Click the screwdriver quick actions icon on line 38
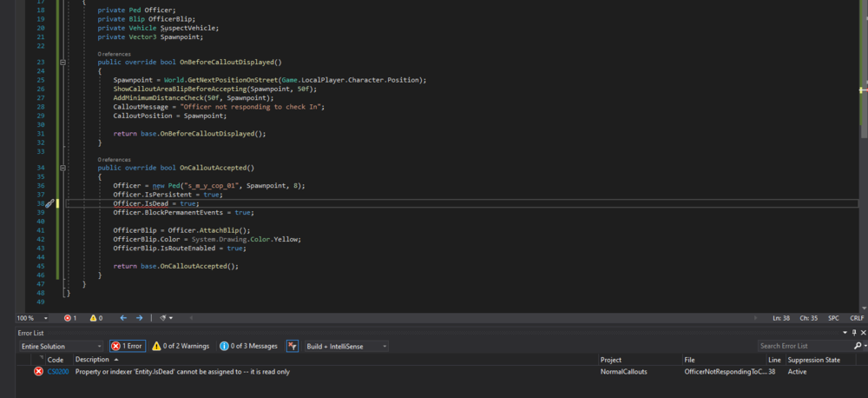The width and height of the screenshot is (868, 398). 49,203
